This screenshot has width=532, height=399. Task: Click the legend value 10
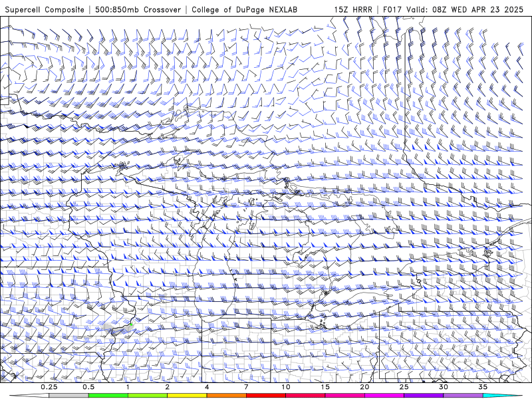tap(286, 387)
